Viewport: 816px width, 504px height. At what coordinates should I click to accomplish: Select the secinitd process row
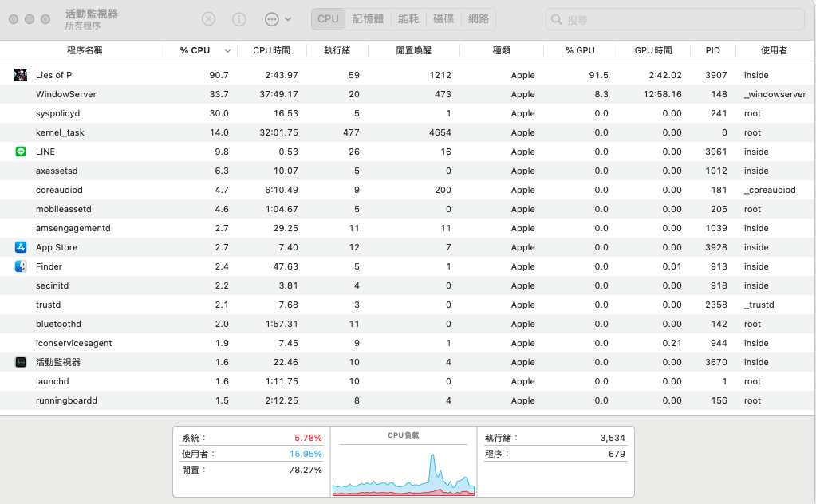(407, 285)
